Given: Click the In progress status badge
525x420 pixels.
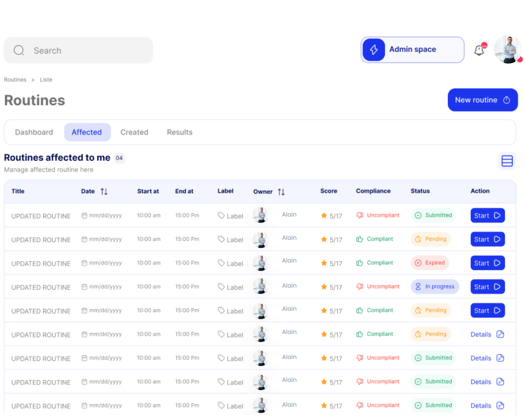Looking at the screenshot, I should click(x=435, y=287).
